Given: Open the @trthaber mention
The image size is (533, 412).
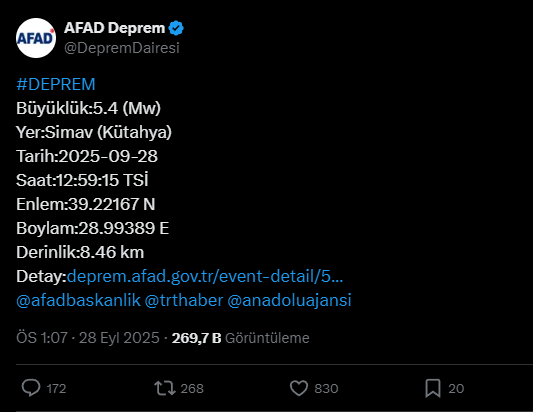Looking at the screenshot, I should tap(184, 300).
